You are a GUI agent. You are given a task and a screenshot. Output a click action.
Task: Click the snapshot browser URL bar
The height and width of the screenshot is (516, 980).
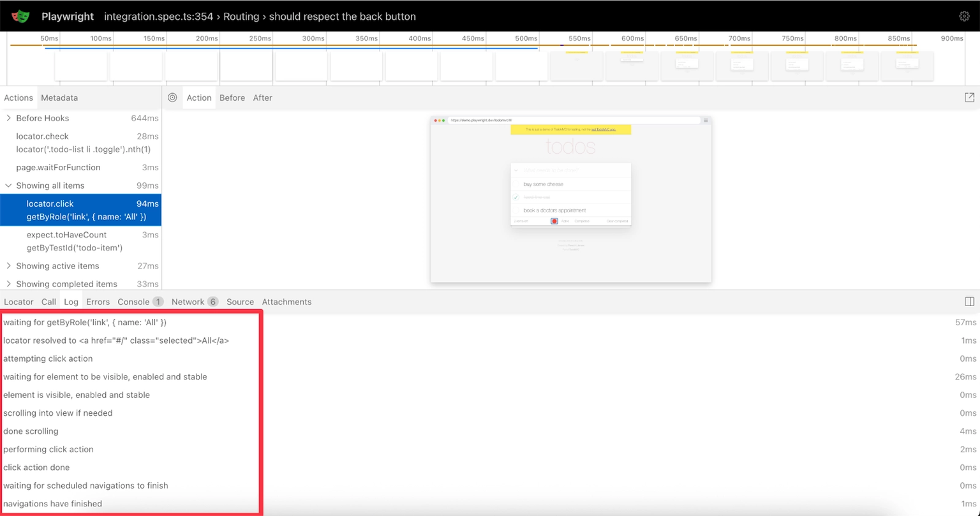click(574, 120)
